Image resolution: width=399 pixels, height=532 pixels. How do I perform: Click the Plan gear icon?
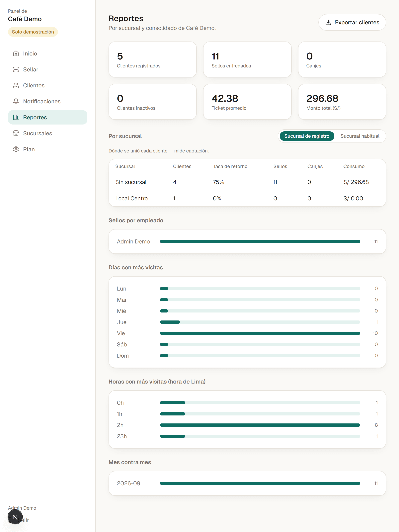(x=16, y=149)
